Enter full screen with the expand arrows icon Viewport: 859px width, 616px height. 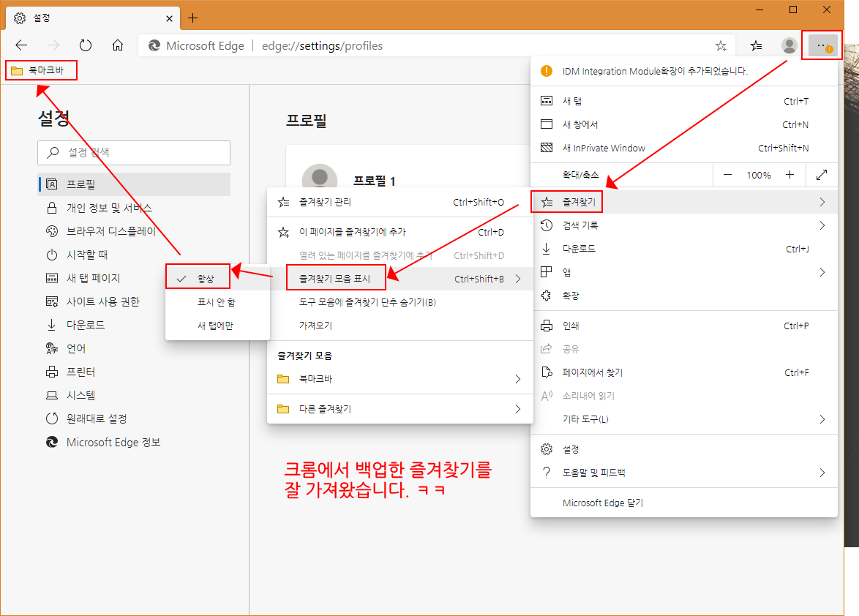coord(821,176)
